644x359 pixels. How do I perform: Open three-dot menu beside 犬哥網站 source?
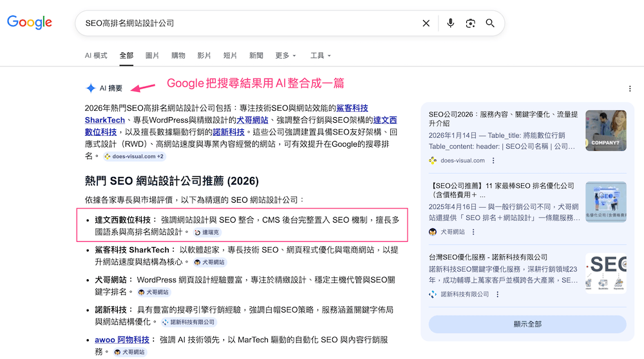[473, 232]
